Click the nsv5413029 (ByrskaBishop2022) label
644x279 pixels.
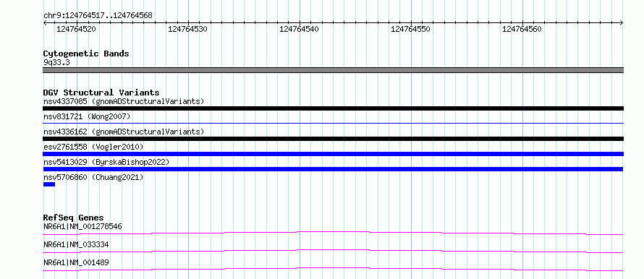click(x=106, y=162)
